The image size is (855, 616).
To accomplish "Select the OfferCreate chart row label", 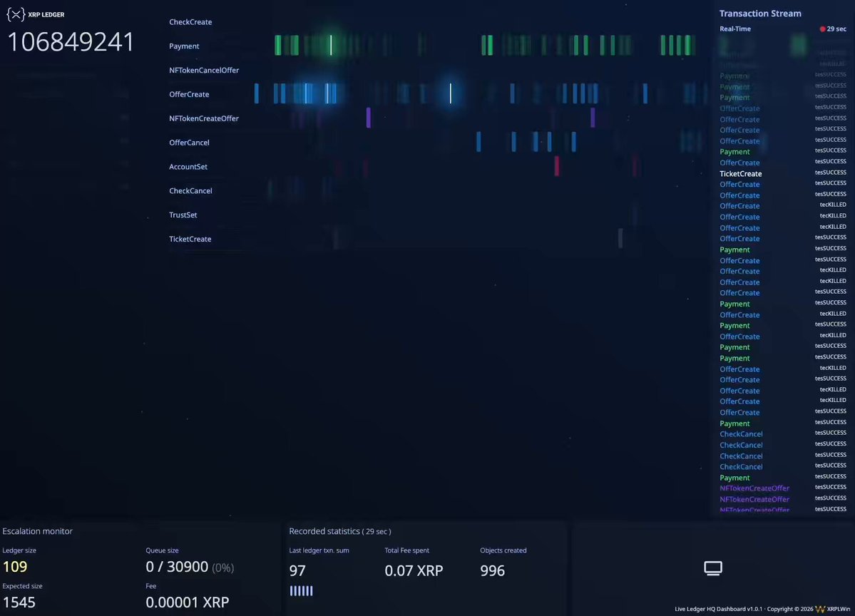I will 189,94.
